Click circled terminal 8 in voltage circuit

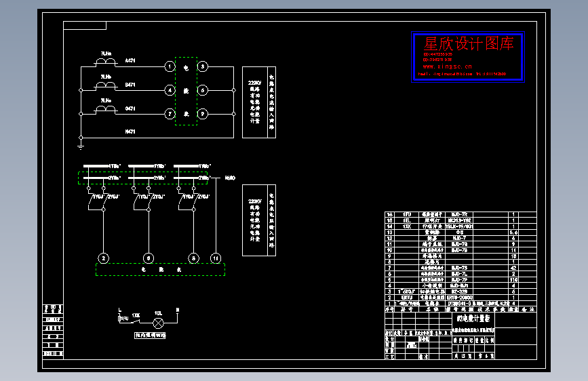[193, 258]
